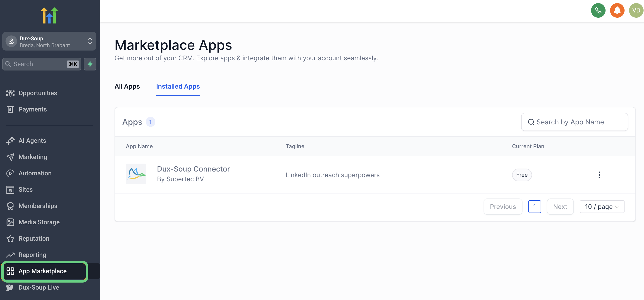Click the Memberships badge icon

[10, 206]
